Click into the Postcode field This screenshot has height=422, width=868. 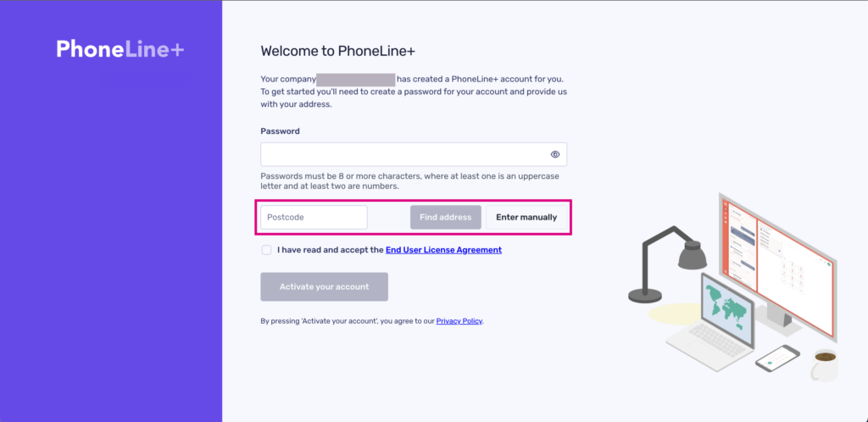point(314,217)
